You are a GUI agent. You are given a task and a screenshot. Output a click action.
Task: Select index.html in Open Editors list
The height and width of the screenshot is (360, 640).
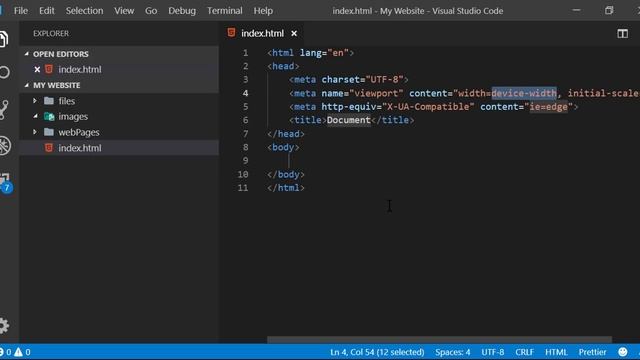coord(119,69)
